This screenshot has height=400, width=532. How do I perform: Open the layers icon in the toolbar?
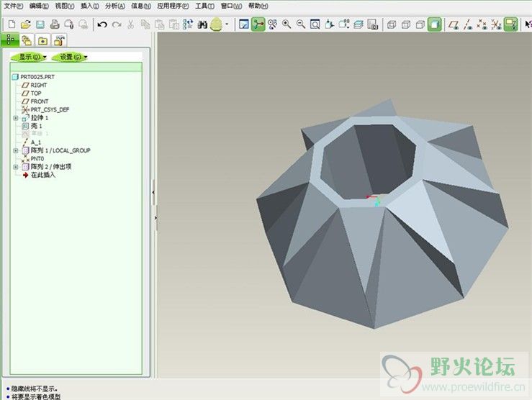click(359, 24)
